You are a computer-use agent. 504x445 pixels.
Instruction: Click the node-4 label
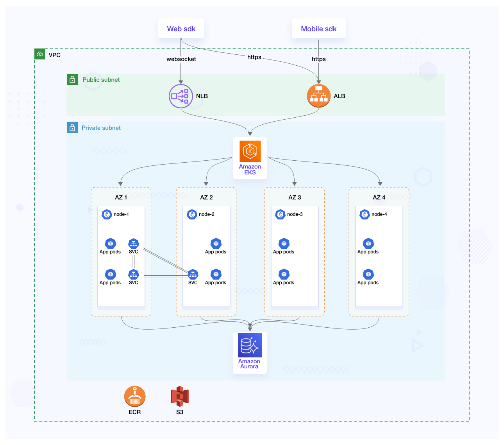(379, 214)
